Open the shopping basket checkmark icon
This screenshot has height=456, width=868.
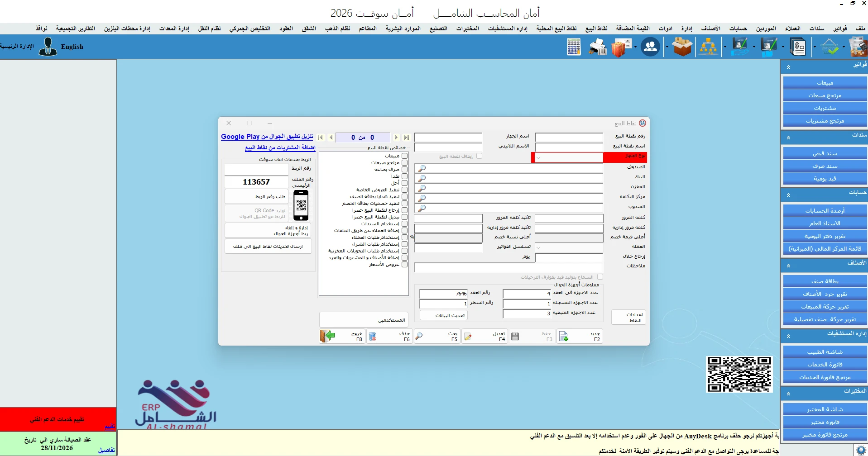[830, 47]
